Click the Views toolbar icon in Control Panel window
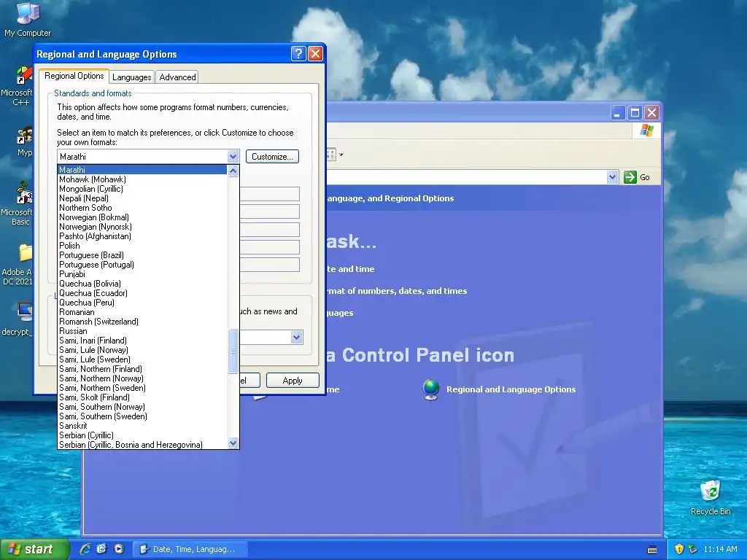Image resolution: width=747 pixels, height=560 pixels. [x=331, y=155]
